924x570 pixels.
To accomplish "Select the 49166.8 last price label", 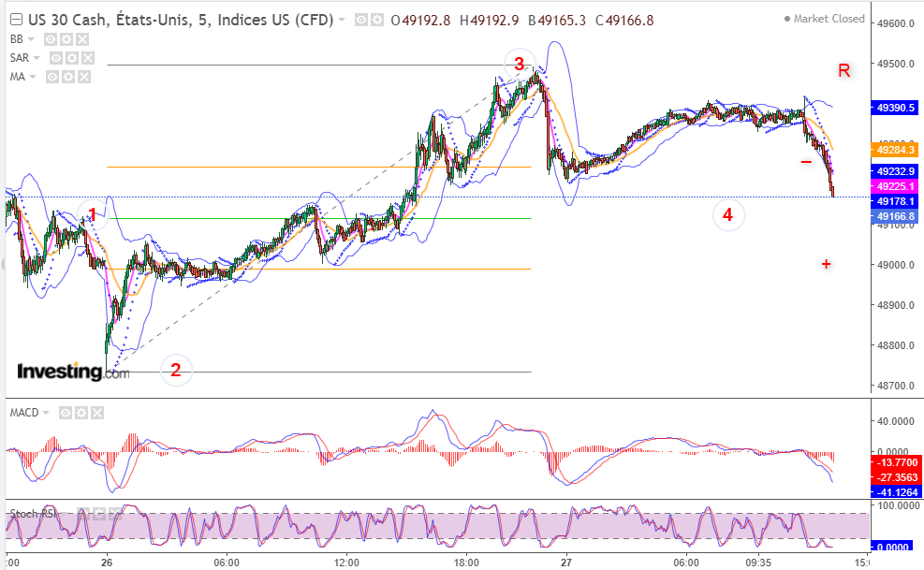I will (895, 216).
